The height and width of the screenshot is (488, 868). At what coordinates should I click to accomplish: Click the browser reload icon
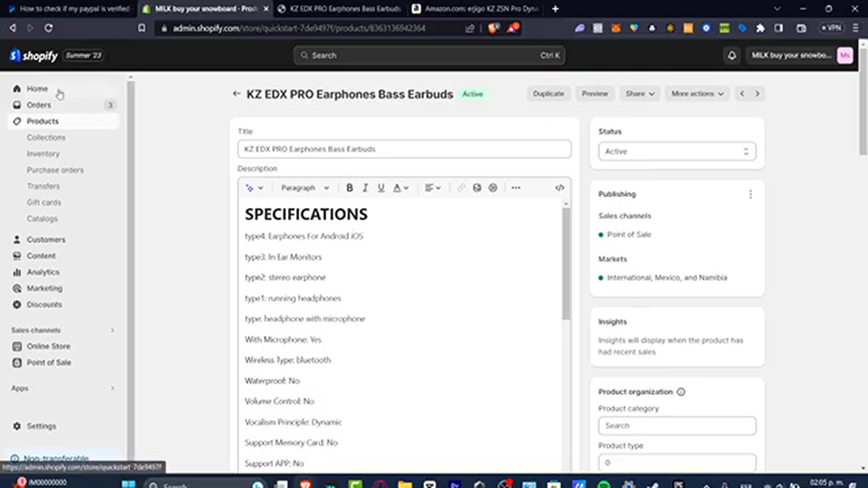[48, 28]
